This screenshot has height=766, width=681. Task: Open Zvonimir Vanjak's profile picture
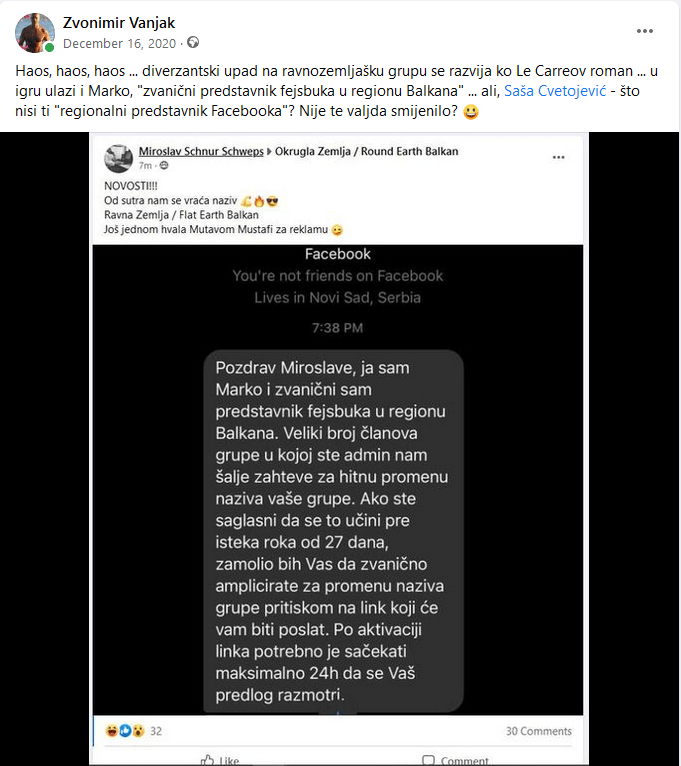(x=34, y=33)
